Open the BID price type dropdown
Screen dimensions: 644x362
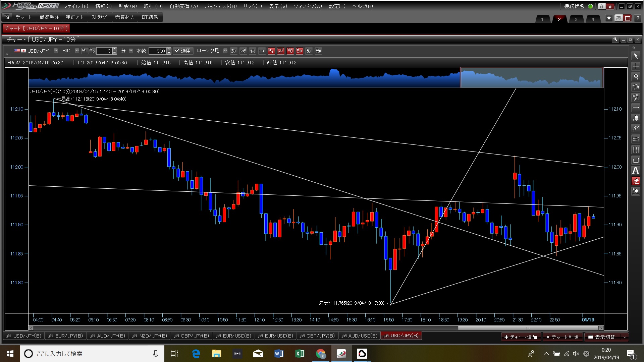[77, 51]
